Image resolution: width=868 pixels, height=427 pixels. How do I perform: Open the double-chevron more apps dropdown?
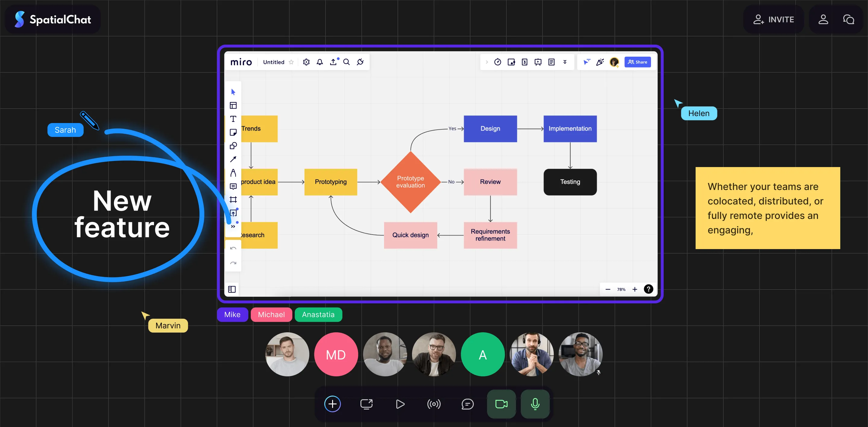pyautogui.click(x=565, y=62)
